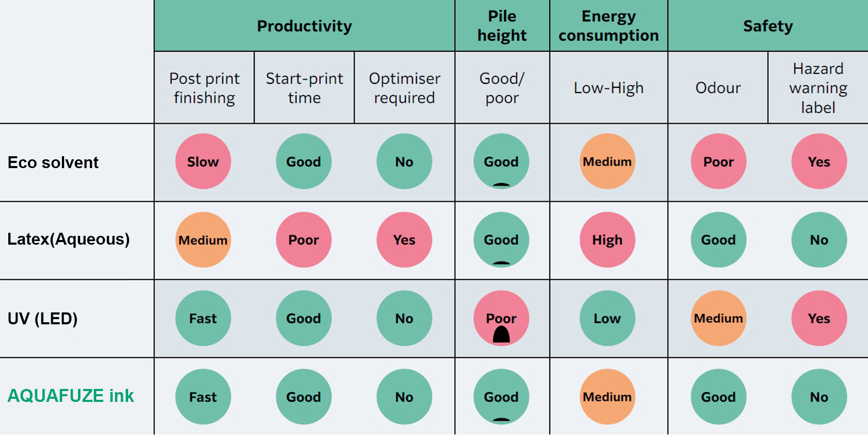Select the Safety column group header
The image size is (868, 435).
(768, 26)
